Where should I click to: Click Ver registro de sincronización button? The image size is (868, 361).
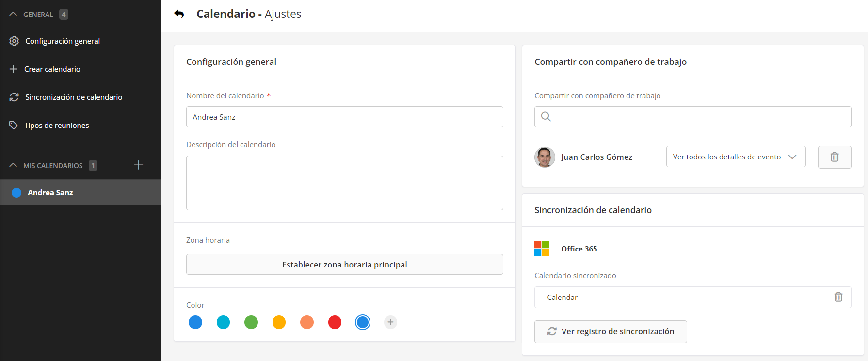point(610,331)
